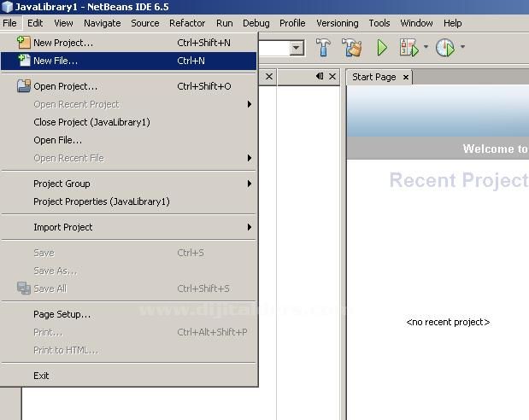
Task: Open Page Setup... from the menu
Action: 128,314
